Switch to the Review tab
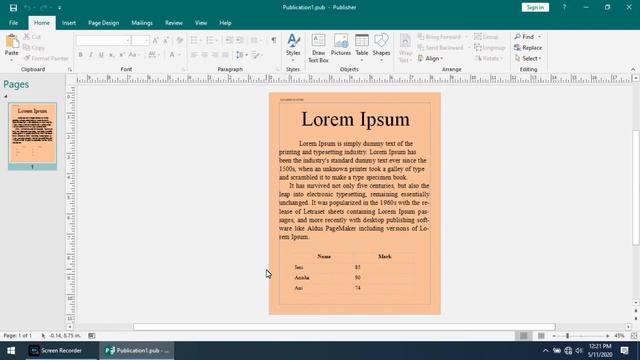Image resolution: width=640 pixels, height=360 pixels. click(174, 23)
